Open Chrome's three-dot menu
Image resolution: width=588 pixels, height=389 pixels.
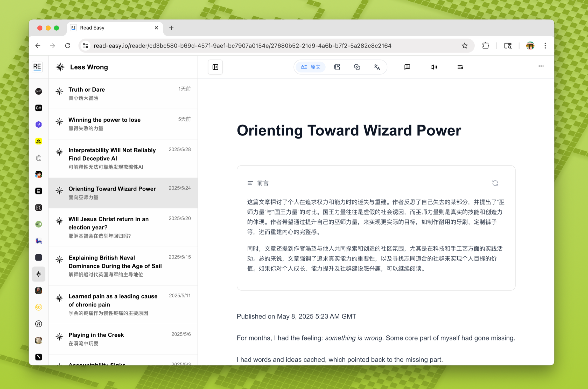point(545,46)
